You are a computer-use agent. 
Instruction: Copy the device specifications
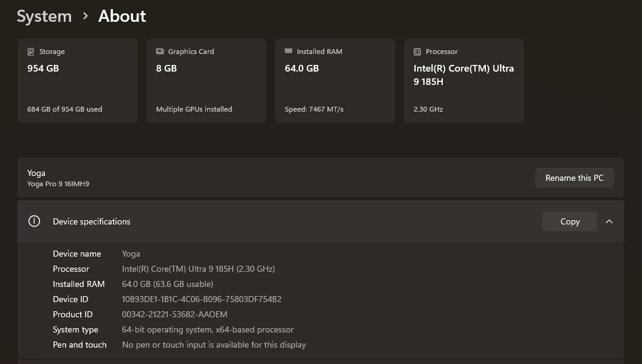[x=569, y=221]
